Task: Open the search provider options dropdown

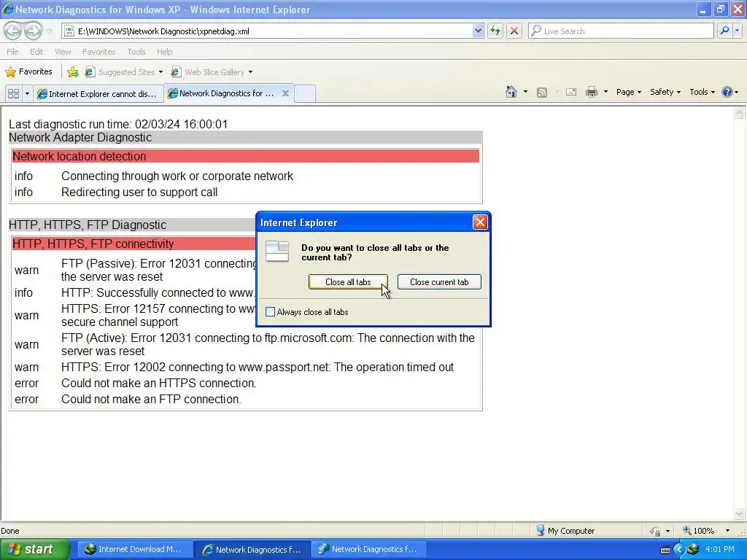Action: [738, 31]
